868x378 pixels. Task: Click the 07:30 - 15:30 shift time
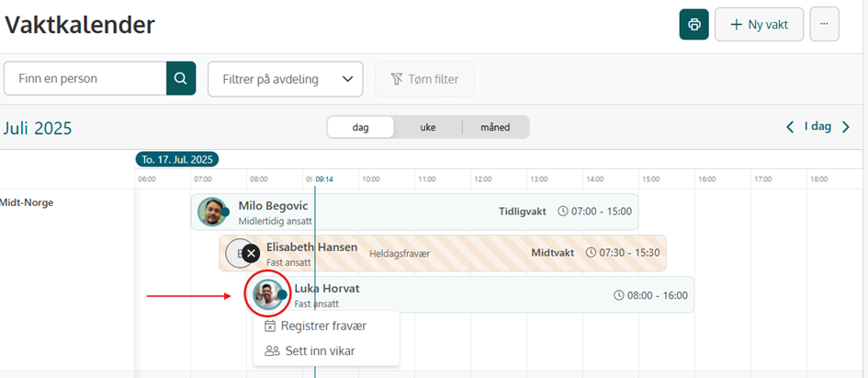pyautogui.click(x=630, y=253)
